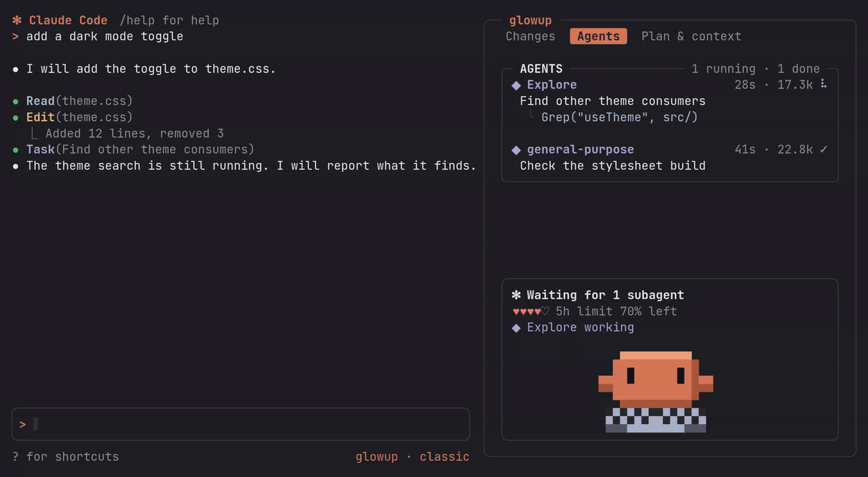The height and width of the screenshot is (477, 868).
Task: Expand the 'Added 12 lines, removed 3' diff
Action: pos(134,134)
